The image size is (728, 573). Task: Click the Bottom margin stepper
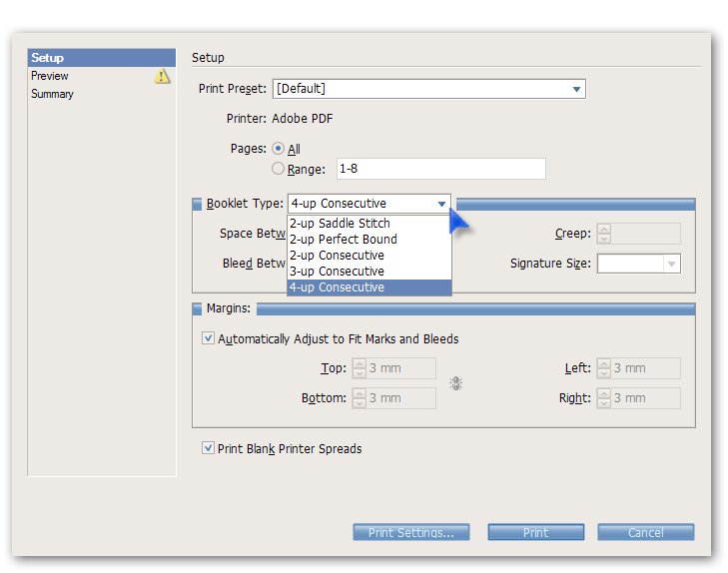tap(359, 398)
